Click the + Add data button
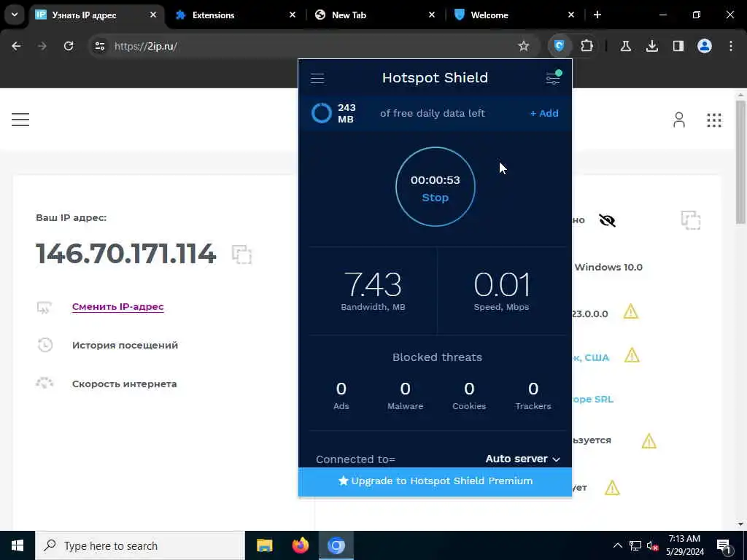This screenshot has height=560, width=747. (544, 113)
